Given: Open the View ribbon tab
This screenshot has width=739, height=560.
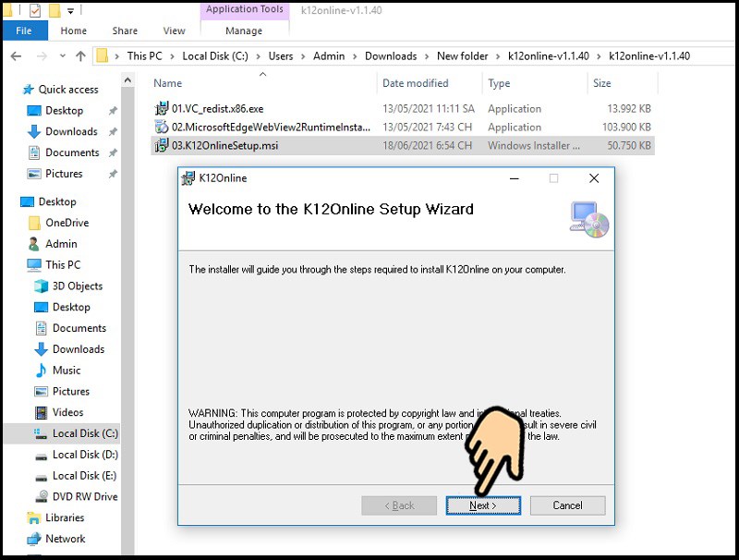Looking at the screenshot, I should pyautogui.click(x=174, y=30).
